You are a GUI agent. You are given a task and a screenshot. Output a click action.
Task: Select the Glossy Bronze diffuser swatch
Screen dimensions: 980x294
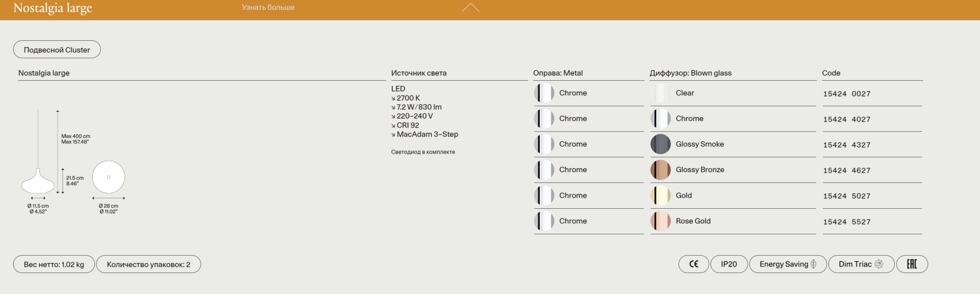pos(660,170)
